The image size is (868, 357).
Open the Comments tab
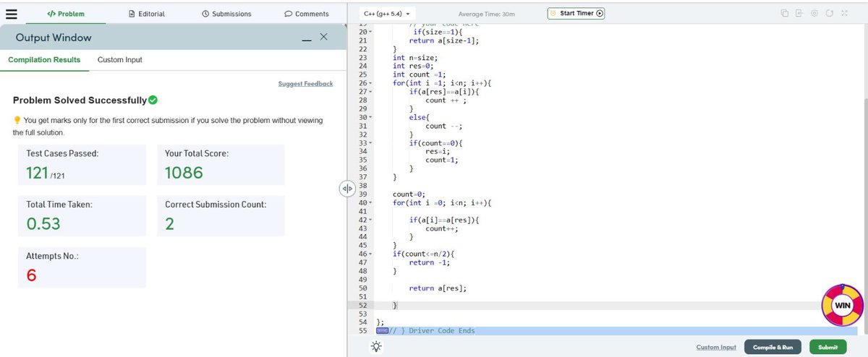307,14
